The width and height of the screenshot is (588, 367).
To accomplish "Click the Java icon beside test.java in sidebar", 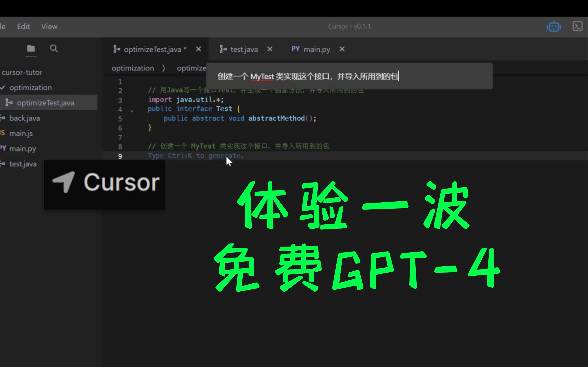I will pos(2,164).
